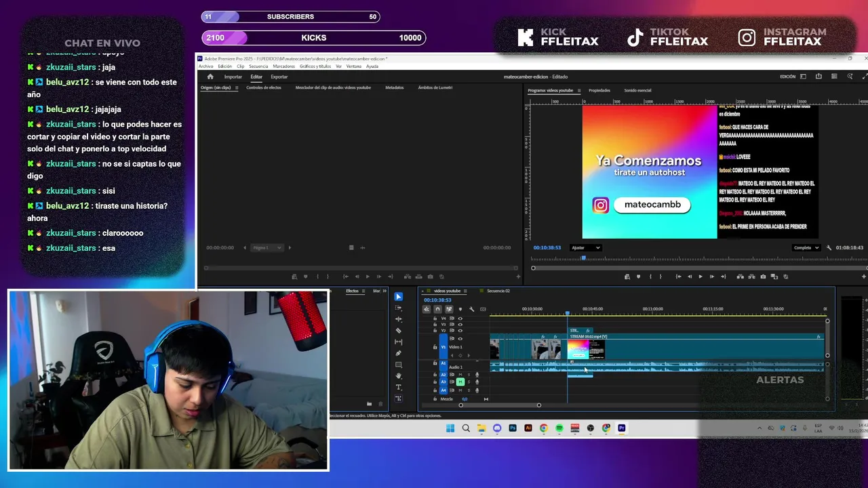Screen dimensions: 868x488
Task: Open Programa monitor panel menu
Action: click(x=578, y=90)
